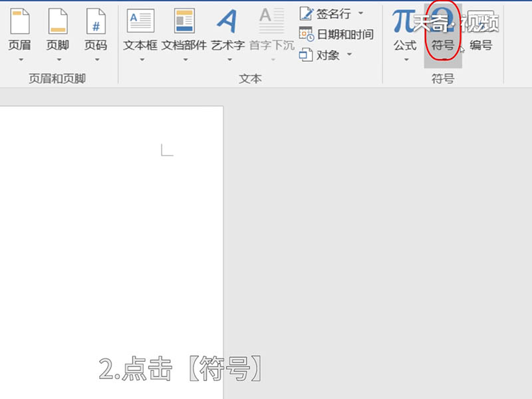The height and width of the screenshot is (399, 532).
Task: Click the 页眉 header icon
Action: [x=20, y=21]
